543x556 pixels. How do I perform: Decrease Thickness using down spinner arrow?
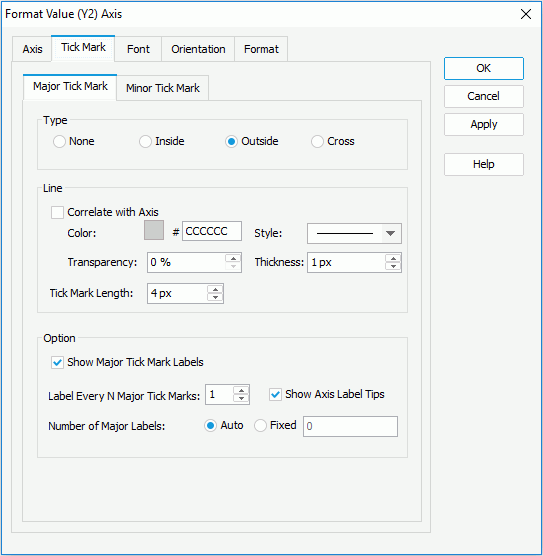coord(393,266)
